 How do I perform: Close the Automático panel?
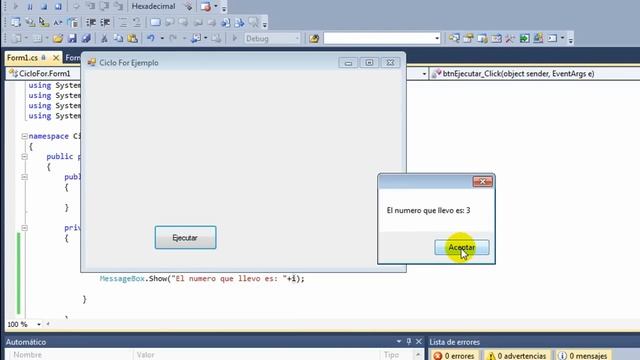click(419, 342)
